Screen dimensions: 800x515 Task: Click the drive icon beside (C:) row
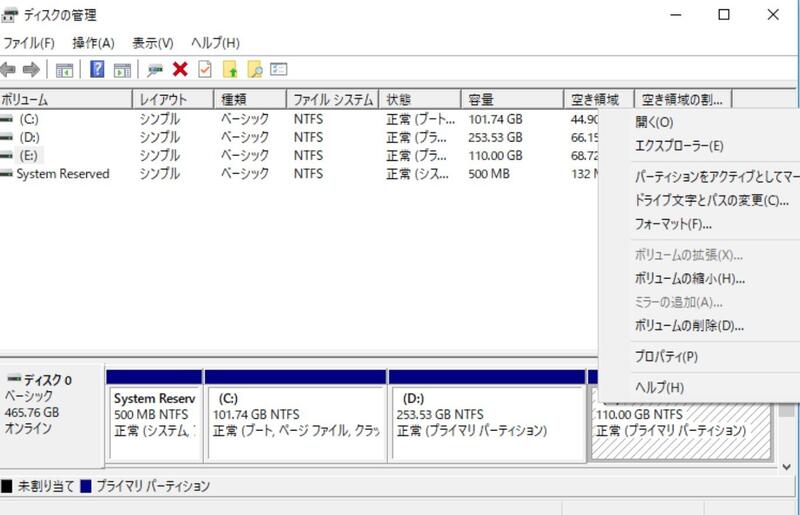(x=6, y=119)
